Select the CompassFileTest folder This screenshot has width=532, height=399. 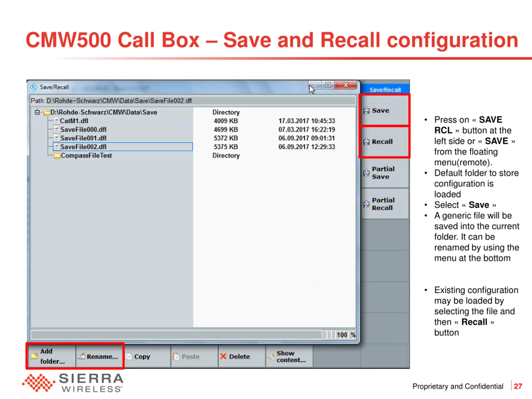86,156
